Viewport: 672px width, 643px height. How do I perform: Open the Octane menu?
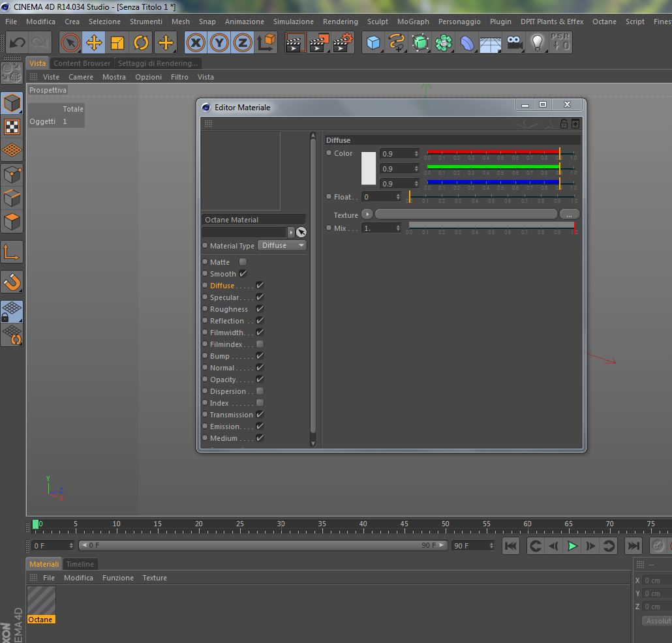[x=604, y=22]
